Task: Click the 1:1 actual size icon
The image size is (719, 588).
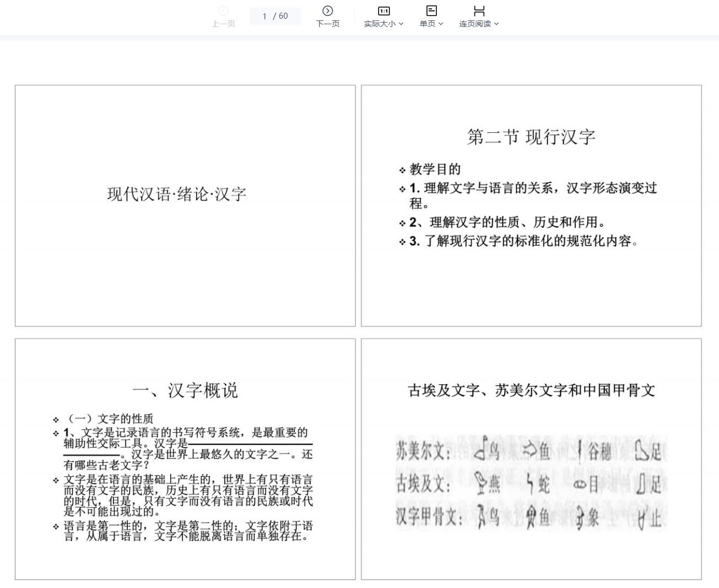Action: 383,10
